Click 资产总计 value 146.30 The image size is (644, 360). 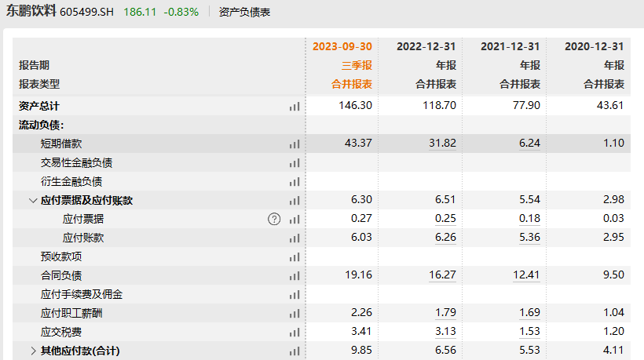355,105
